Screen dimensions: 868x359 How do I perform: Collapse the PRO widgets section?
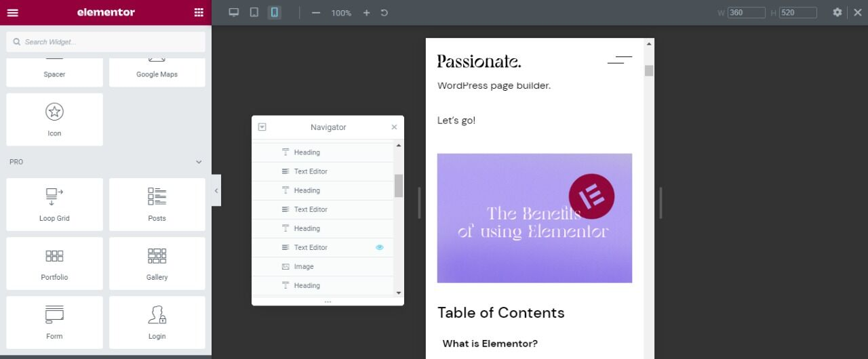click(199, 162)
